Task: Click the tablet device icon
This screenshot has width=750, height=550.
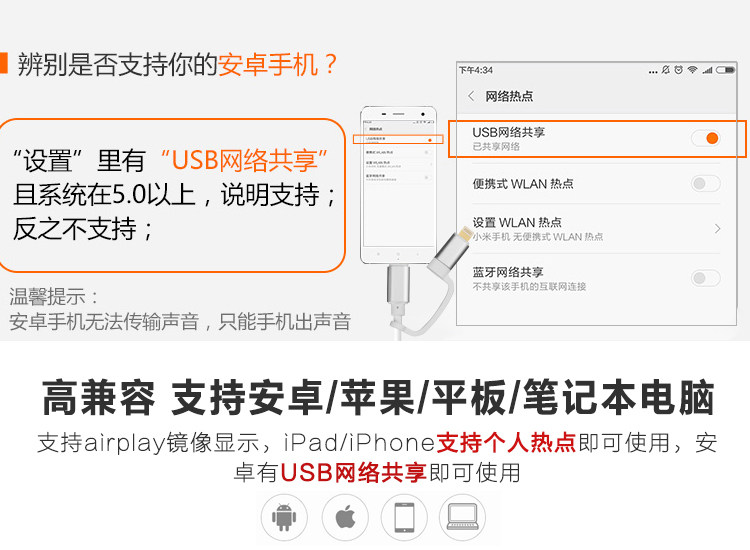Action: [404, 517]
